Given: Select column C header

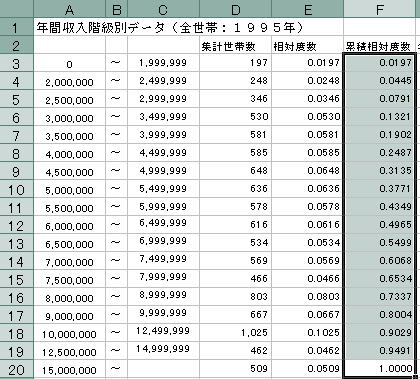Looking at the screenshot, I should coord(163,9).
